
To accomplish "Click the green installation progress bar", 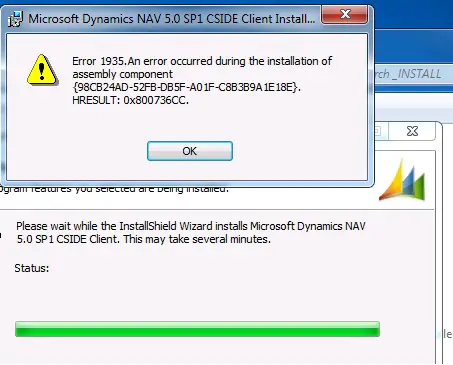I will (197, 329).
